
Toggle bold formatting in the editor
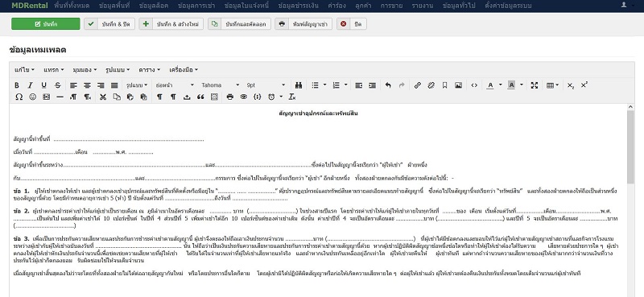[x=17, y=85]
